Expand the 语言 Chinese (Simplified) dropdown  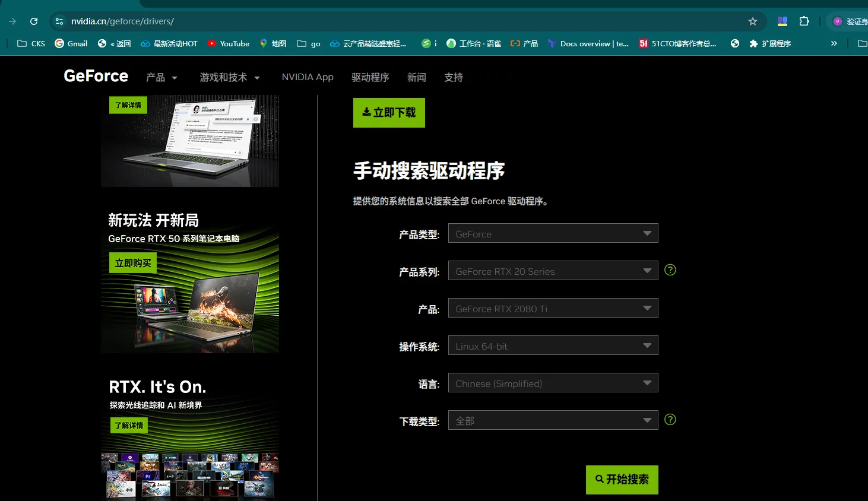(553, 383)
